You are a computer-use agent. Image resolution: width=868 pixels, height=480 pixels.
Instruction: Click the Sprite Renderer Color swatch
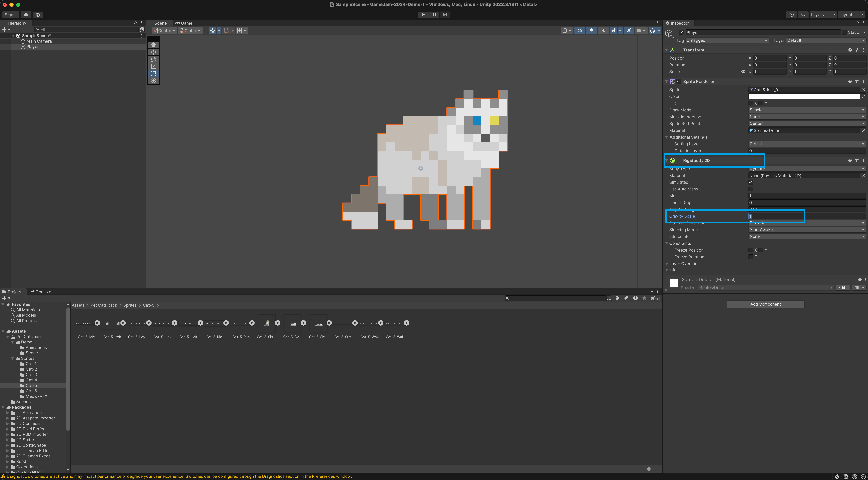(x=804, y=96)
